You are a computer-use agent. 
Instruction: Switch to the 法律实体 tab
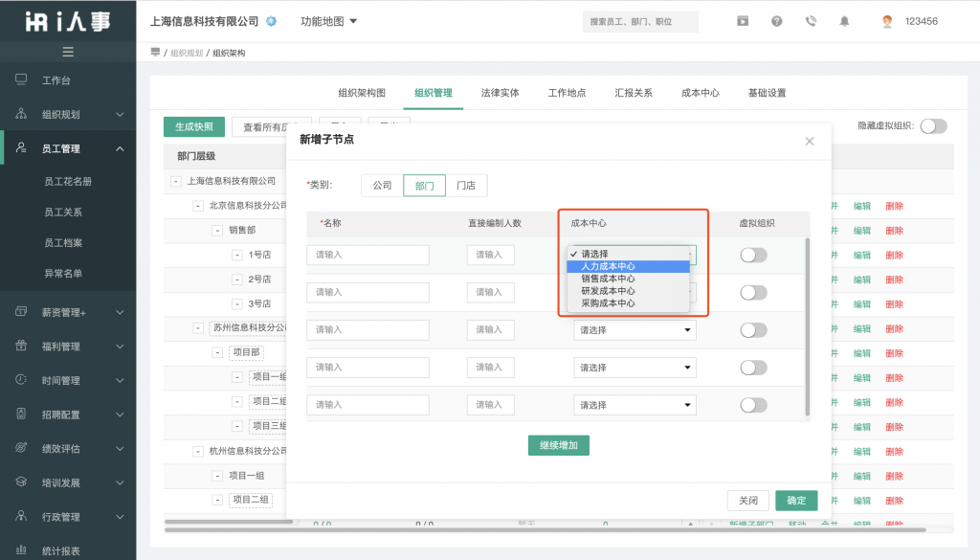[500, 93]
